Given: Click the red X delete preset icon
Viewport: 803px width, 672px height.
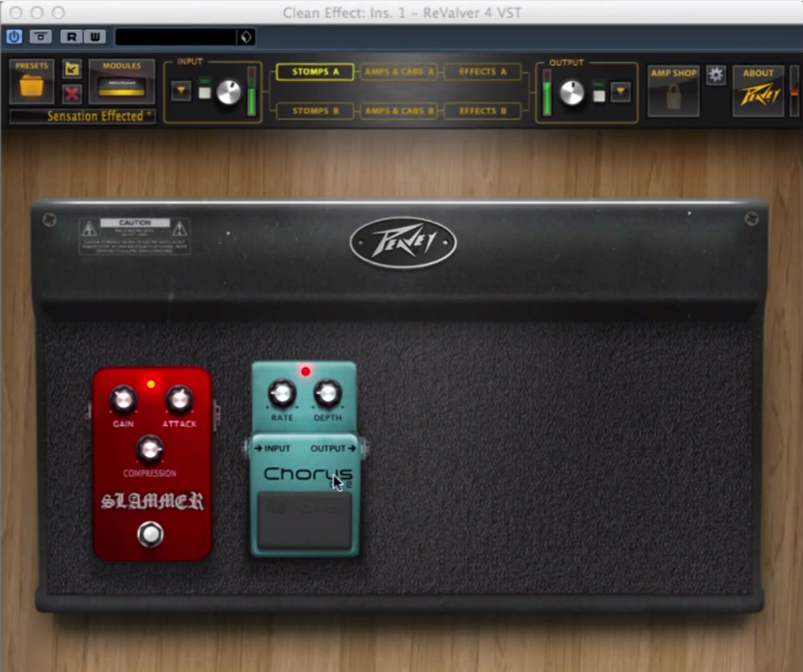Looking at the screenshot, I should tap(71, 94).
